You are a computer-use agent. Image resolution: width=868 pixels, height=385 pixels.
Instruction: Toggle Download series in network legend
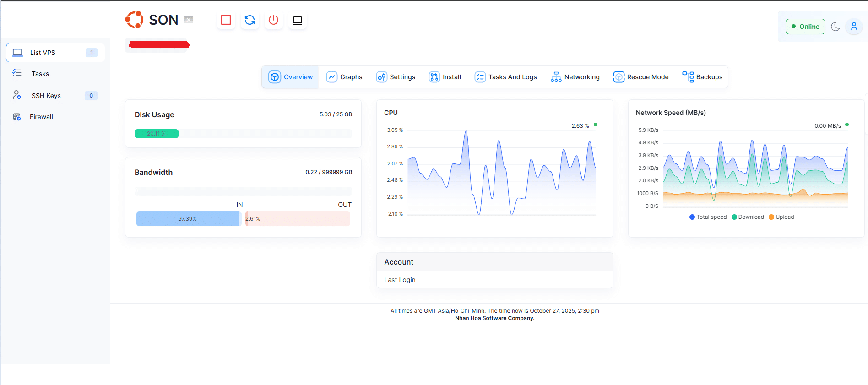tap(748, 217)
